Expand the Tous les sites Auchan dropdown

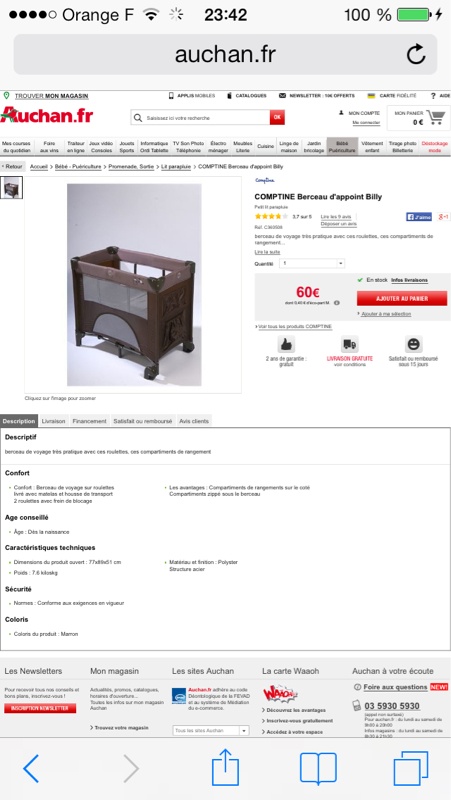[x=211, y=731]
